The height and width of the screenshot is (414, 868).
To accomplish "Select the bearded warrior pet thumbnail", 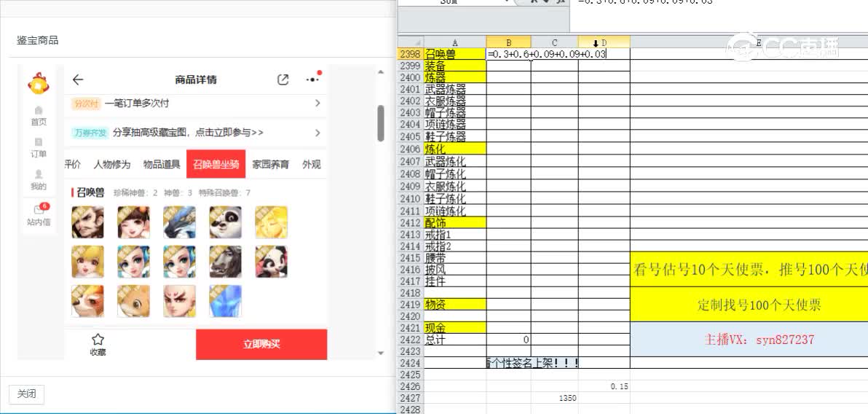I will [87, 222].
